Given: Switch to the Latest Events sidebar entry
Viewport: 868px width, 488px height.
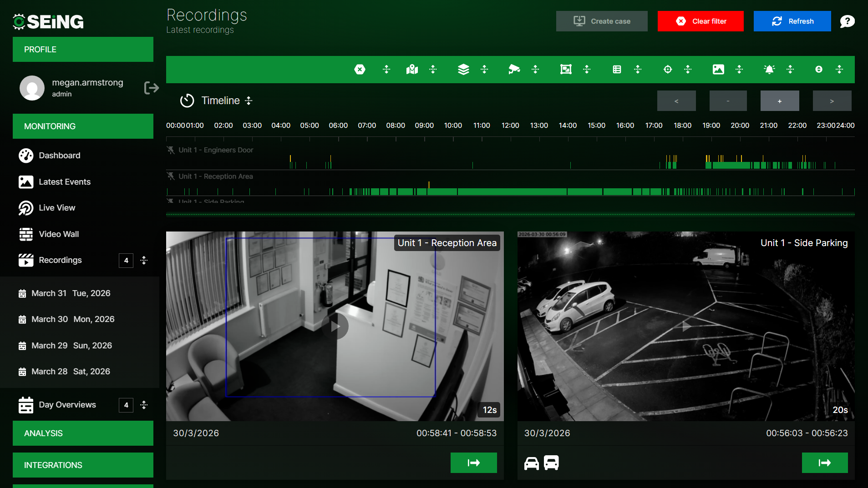Looking at the screenshot, I should point(64,182).
